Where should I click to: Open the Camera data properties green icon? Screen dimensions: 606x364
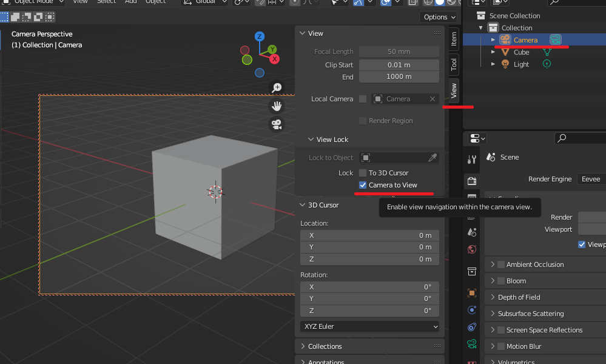coord(472,344)
